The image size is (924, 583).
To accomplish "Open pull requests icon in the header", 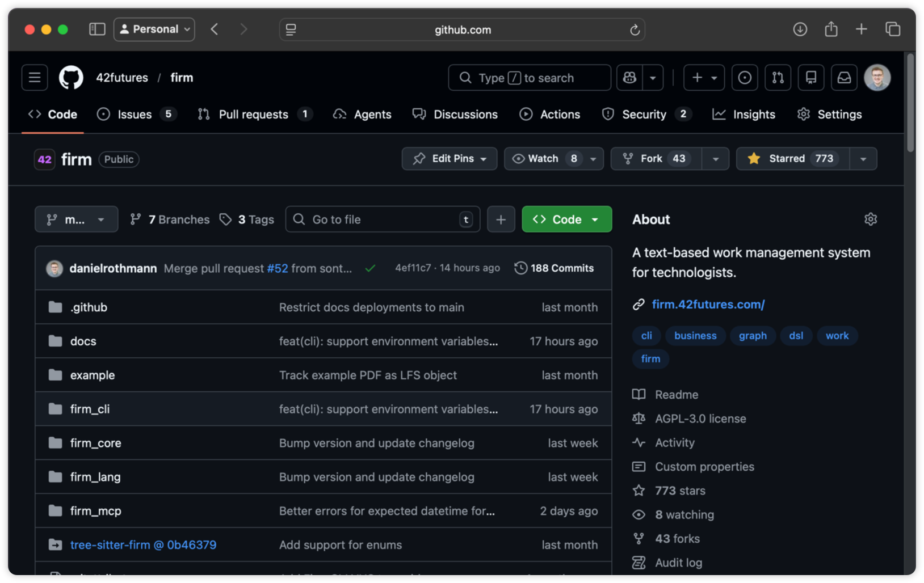I will pos(778,78).
